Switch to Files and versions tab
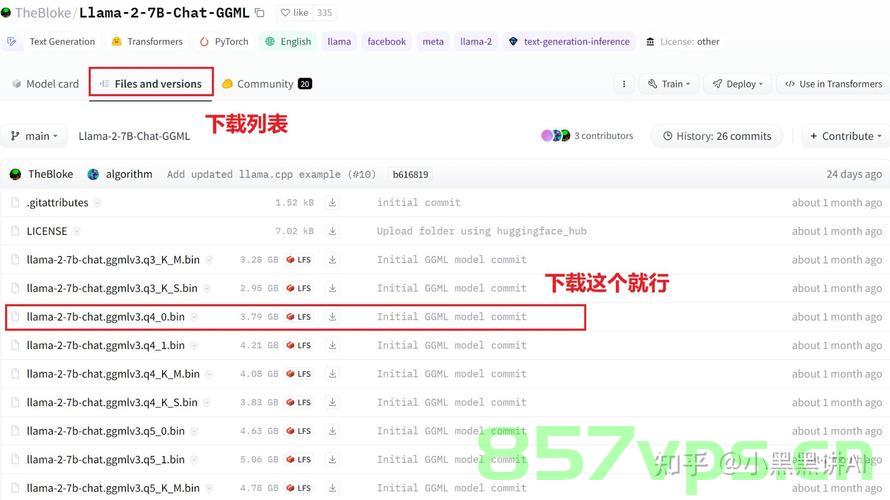Viewport: 890px width, 500px height. [151, 84]
